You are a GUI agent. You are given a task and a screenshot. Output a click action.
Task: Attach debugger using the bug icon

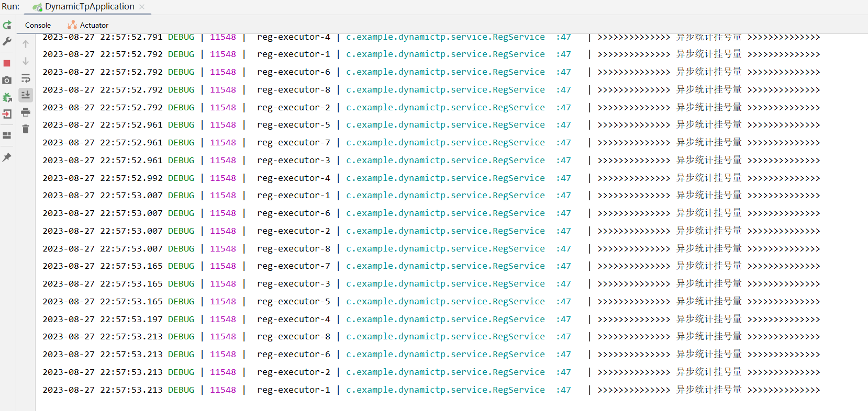tap(7, 97)
